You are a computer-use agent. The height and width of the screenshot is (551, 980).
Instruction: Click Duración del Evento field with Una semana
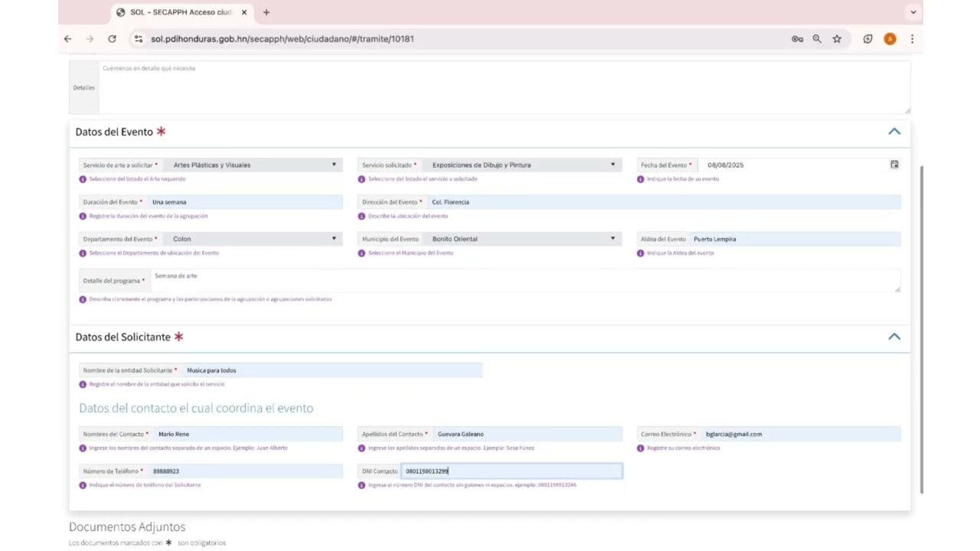245,202
